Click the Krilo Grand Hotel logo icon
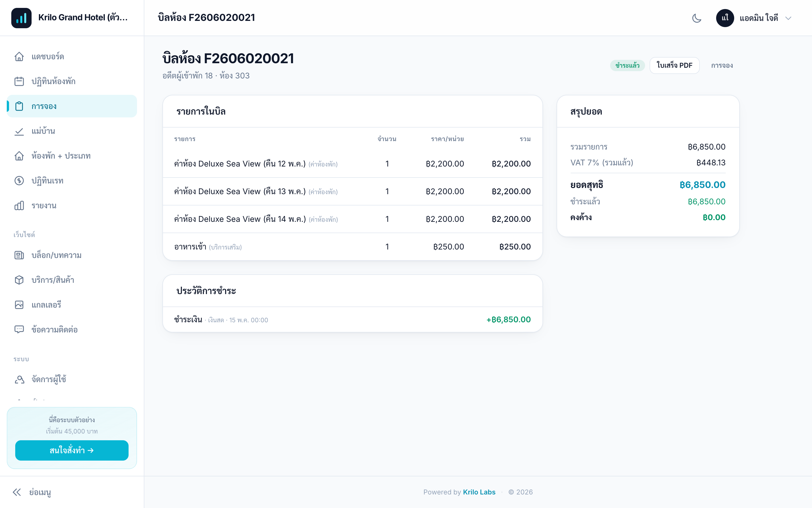Viewport: 812px width, 508px height. (x=21, y=18)
